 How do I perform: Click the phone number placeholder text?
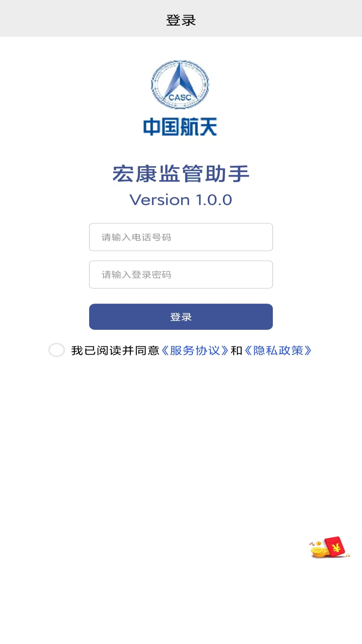click(136, 237)
